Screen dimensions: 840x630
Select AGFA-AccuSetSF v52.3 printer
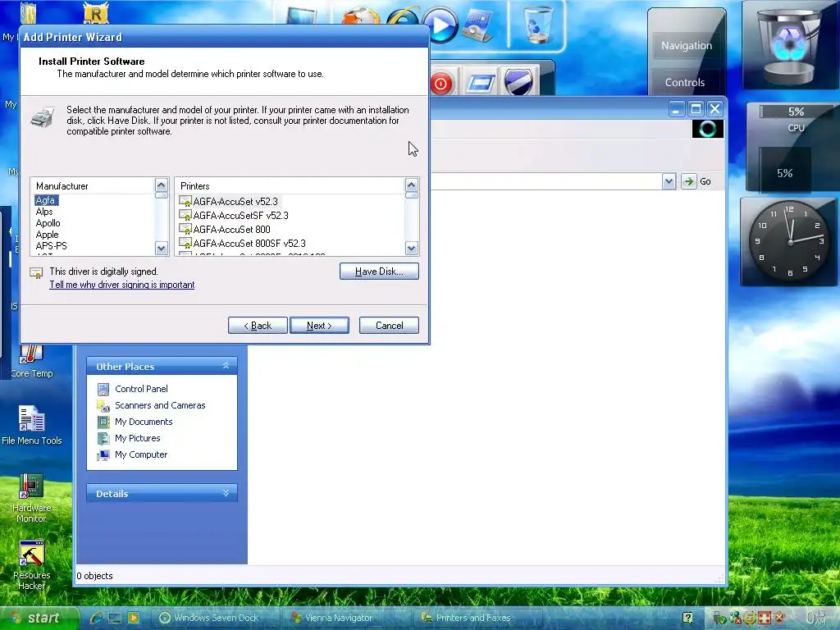(234, 216)
